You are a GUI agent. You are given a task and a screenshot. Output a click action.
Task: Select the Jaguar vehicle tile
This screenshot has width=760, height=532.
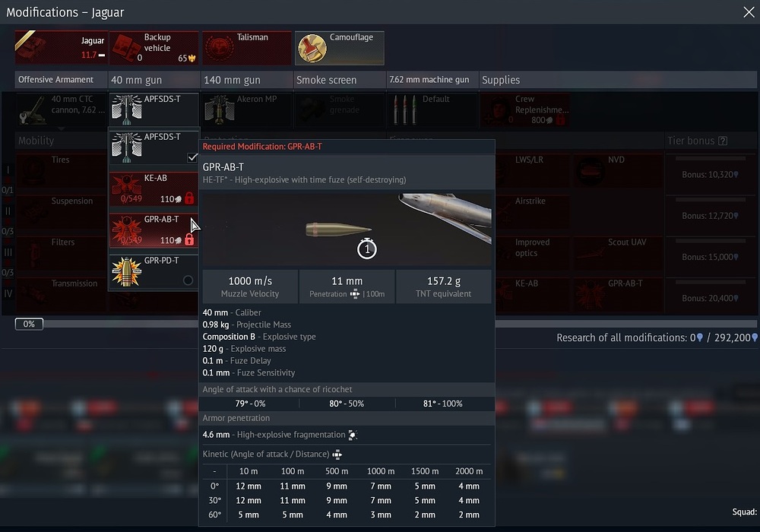[61, 48]
